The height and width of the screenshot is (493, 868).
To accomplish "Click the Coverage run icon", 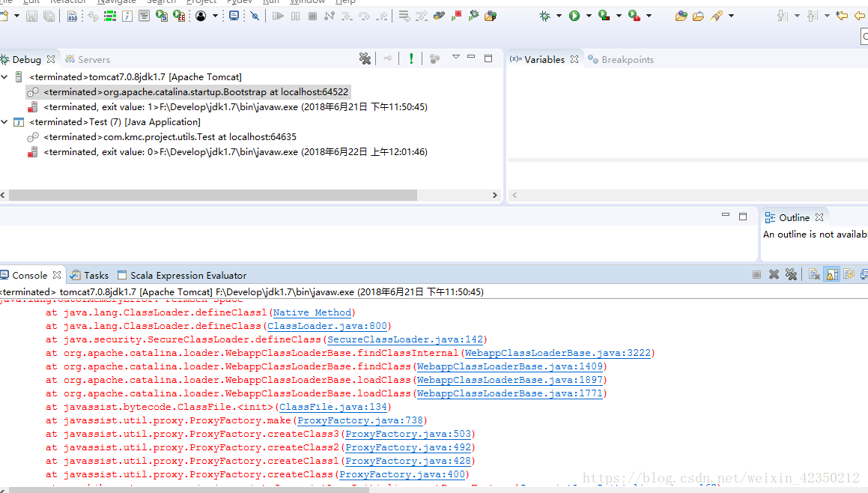I will 604,16.
